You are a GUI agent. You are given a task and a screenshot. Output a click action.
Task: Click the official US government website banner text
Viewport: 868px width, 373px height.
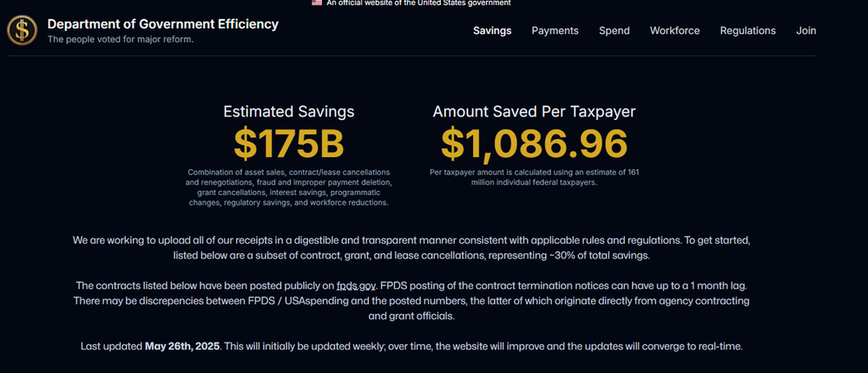tap(418, 3)
